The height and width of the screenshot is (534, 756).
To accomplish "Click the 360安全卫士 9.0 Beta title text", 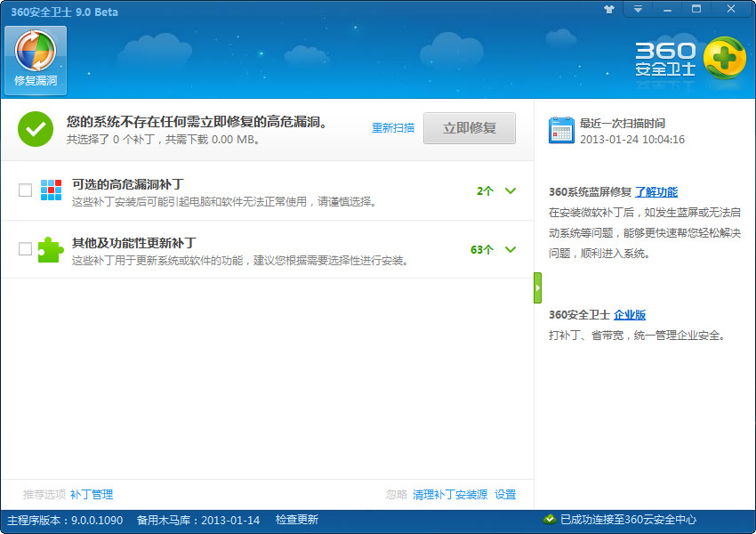I will 65,12.
